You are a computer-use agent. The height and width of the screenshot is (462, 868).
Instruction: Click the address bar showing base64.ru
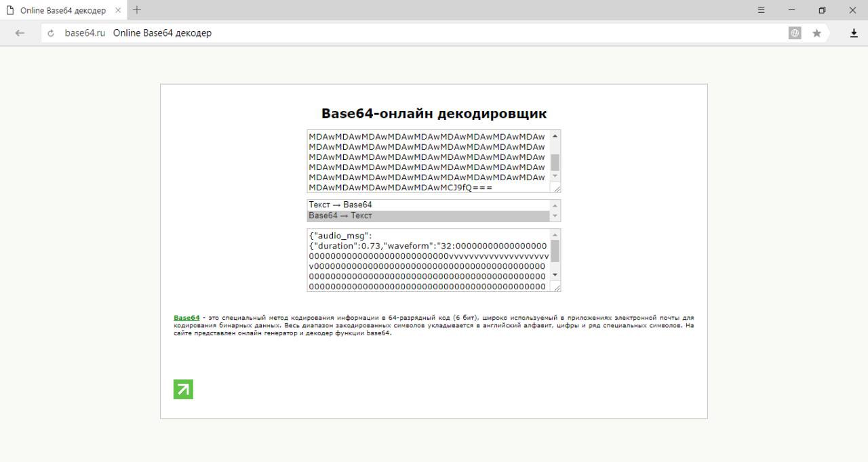(x=407, y=33)
